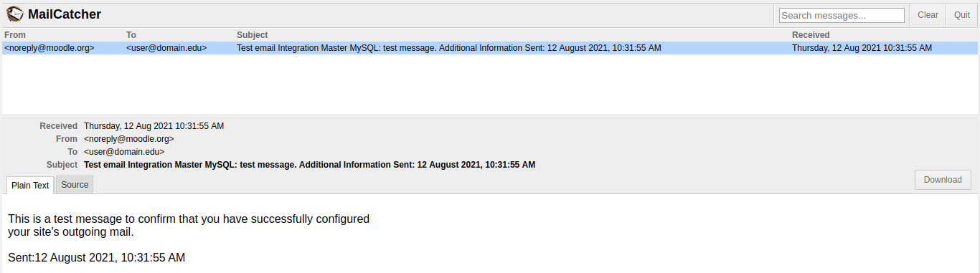Click the MailCatcher title text

[65, 14]
